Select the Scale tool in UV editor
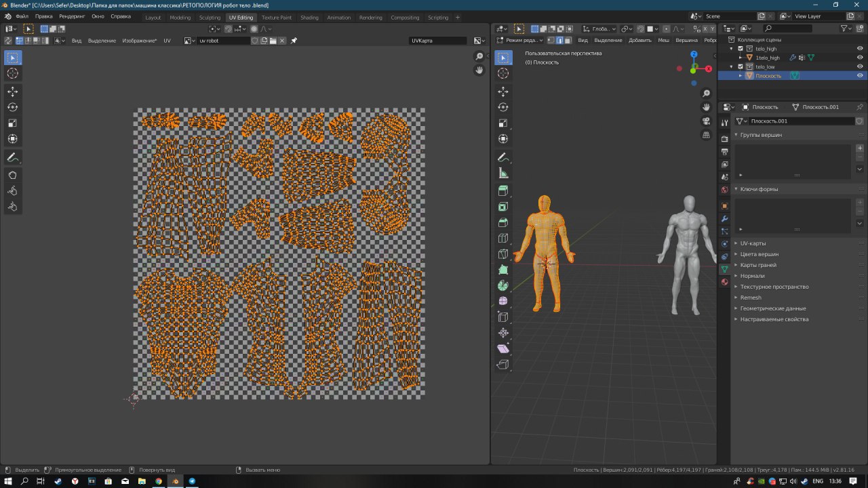The height and width of the screenshot is (488, 868). coord(12,123)
